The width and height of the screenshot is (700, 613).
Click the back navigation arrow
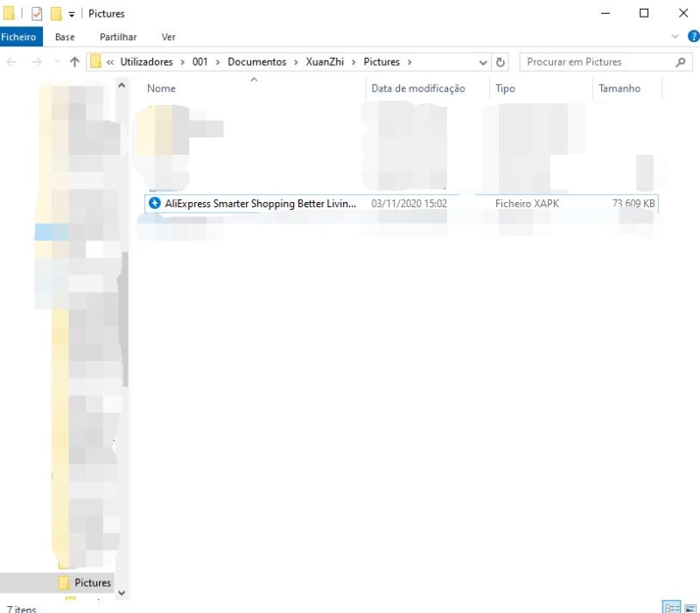[12, 61]
